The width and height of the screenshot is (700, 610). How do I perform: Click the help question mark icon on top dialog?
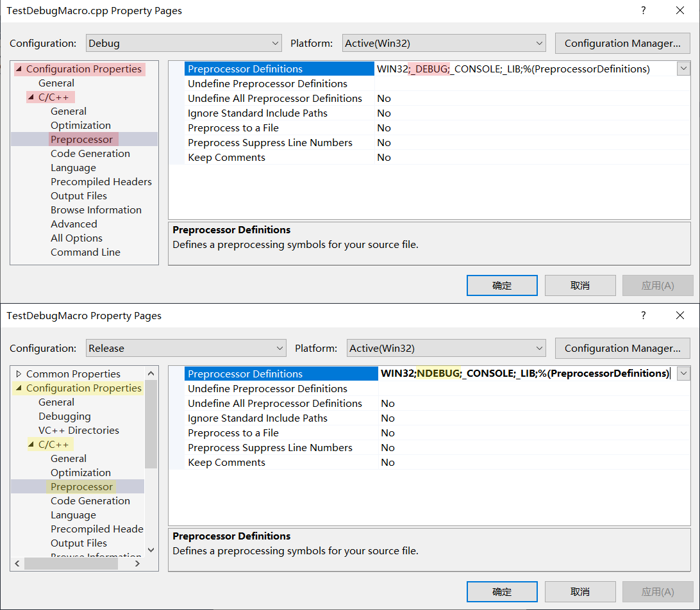[643, 10]
